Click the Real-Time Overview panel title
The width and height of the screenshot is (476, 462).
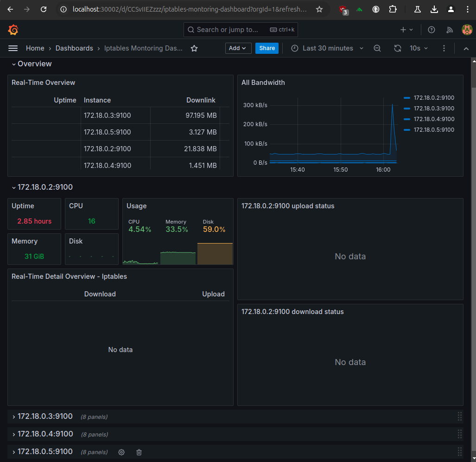(x=43, y=83)
